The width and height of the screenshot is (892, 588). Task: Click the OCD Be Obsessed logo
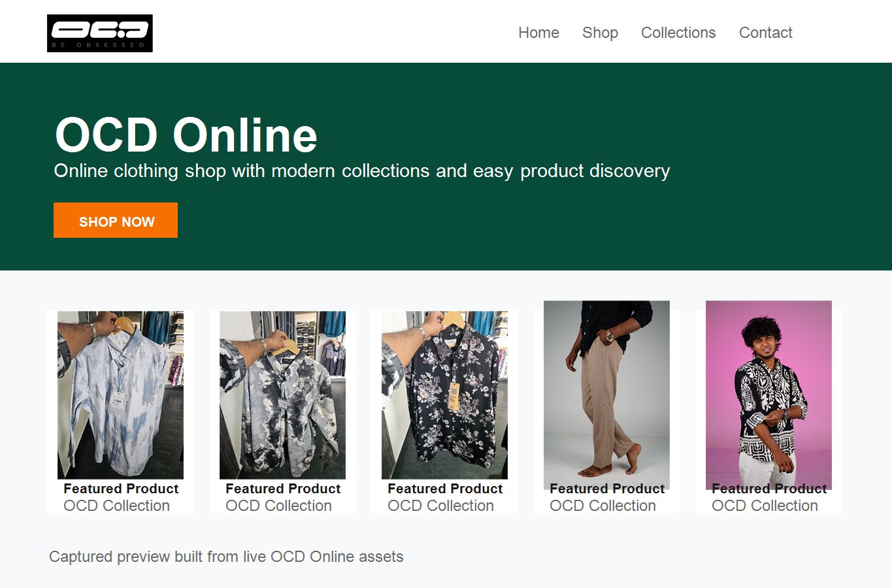[x=100, y=33]
